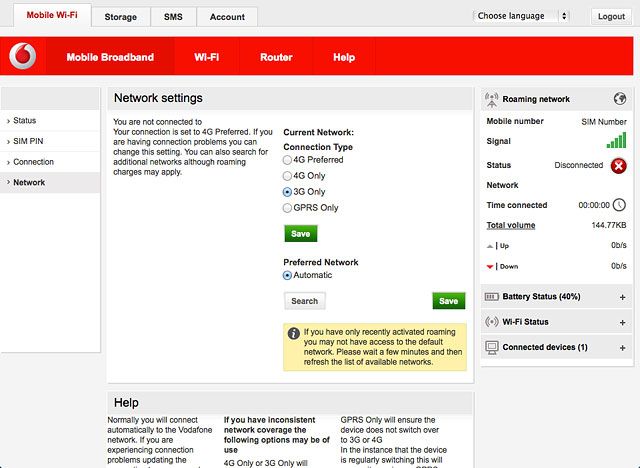
Task: Click the grey Up arrow icon
Action: coord(490,246)
